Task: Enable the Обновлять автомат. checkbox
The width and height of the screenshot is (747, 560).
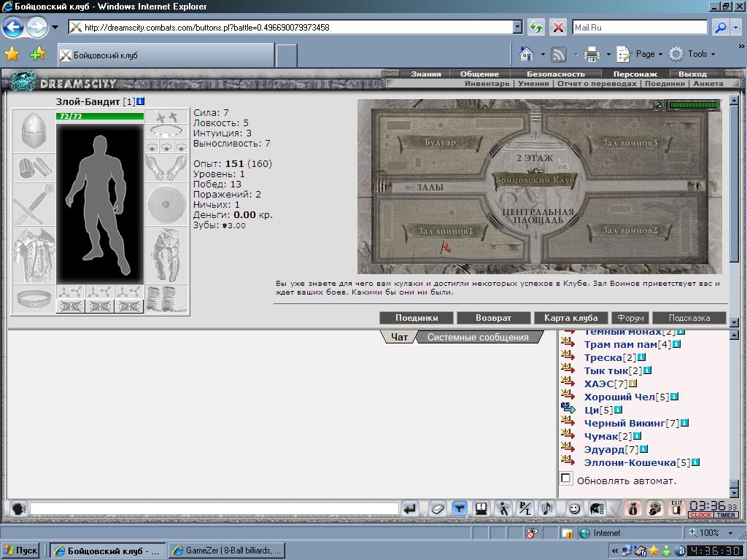Action: point(565,478)
